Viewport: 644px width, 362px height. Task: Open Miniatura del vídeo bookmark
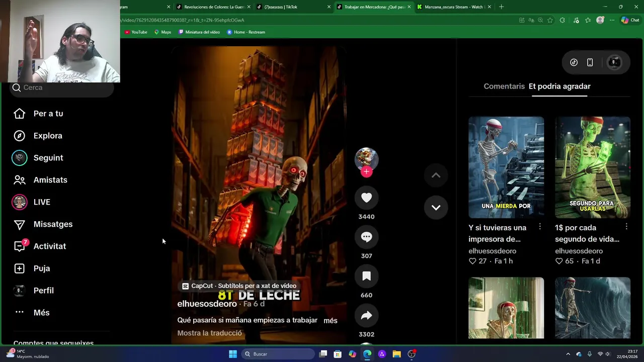[199, 32]
